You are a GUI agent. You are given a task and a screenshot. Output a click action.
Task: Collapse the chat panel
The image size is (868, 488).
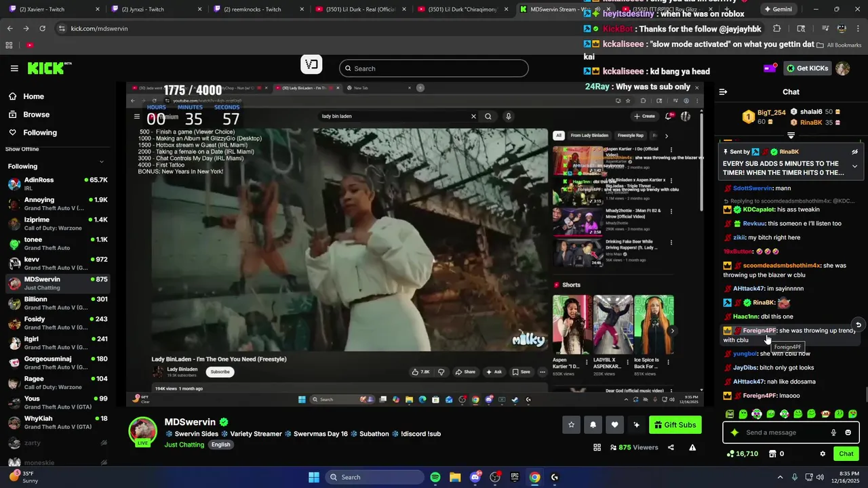coord(723,91)
